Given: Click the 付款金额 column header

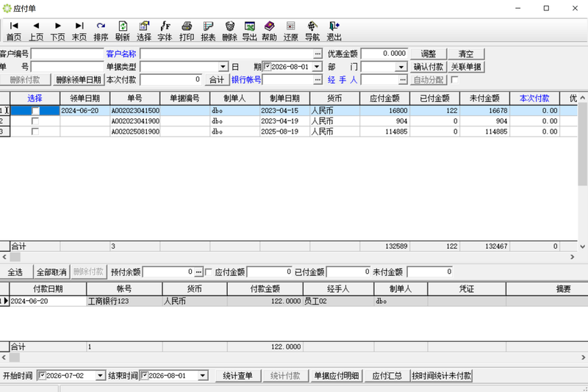Looking at the screenshot, I should coord(265,288).
